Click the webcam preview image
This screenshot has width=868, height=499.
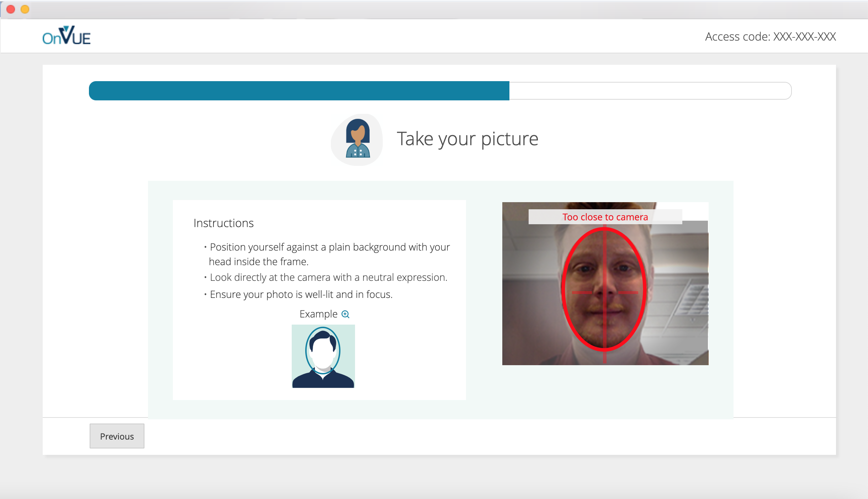point(605,284)
